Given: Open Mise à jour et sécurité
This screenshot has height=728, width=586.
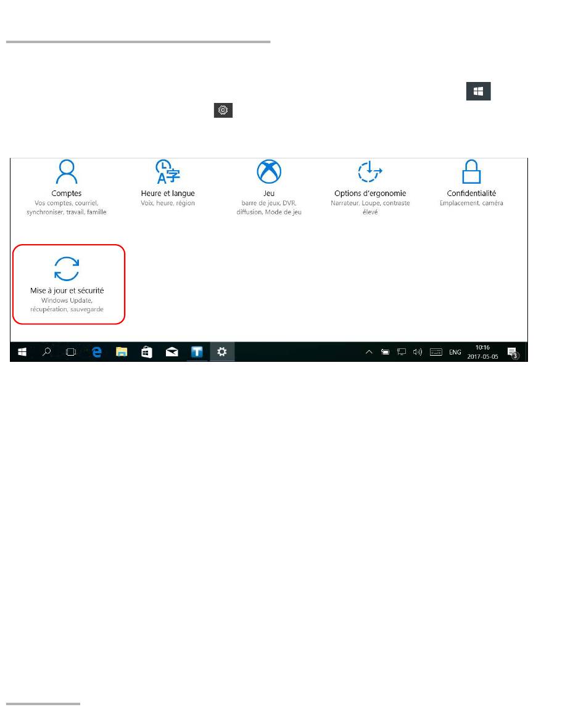Looking at the screenshot, I should click(x=68, y=284).
